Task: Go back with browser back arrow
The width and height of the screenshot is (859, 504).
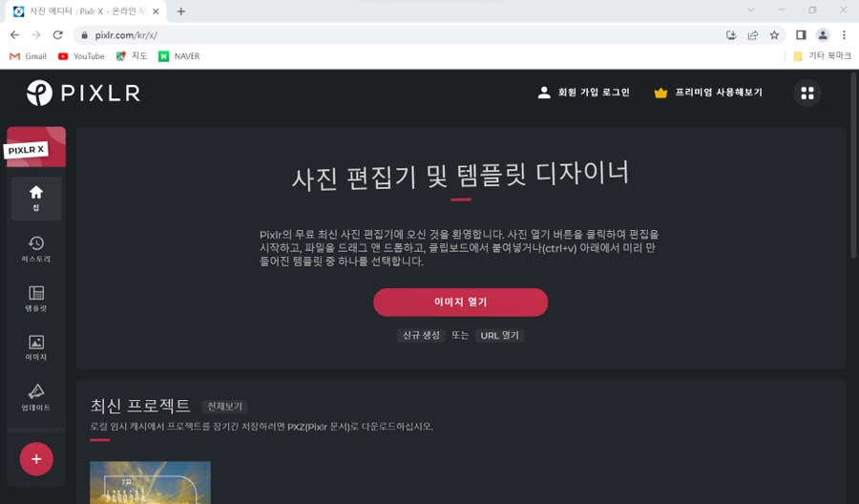Action: (14, 35)
